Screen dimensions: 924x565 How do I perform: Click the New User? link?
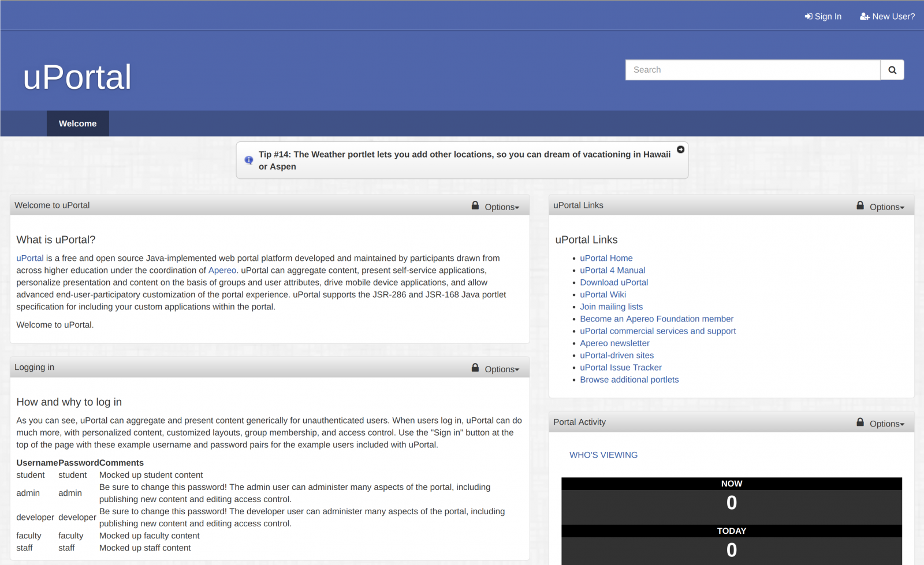tap(888, 17)
